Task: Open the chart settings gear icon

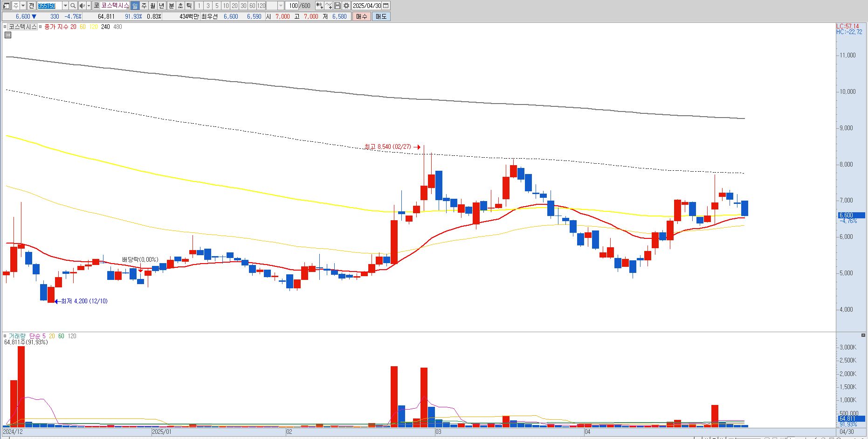Action: tap(346, 6)
